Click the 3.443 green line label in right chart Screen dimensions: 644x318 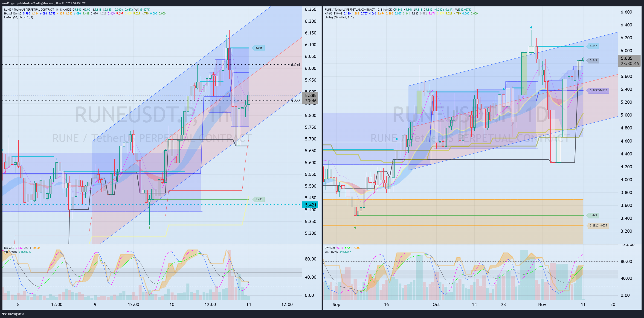(593, 215)
